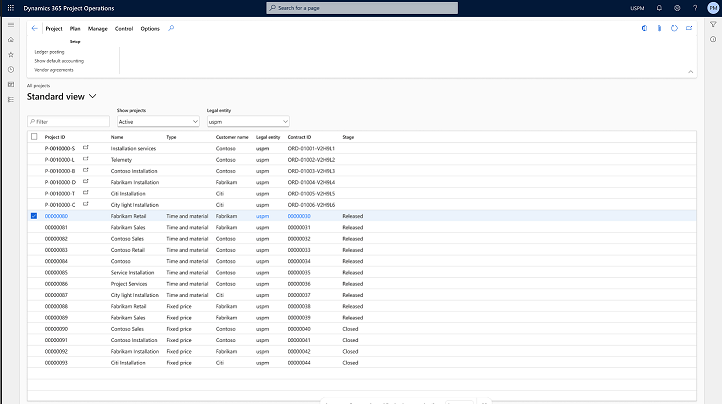Click 'Service Installation' name cell

click(132, 273)
